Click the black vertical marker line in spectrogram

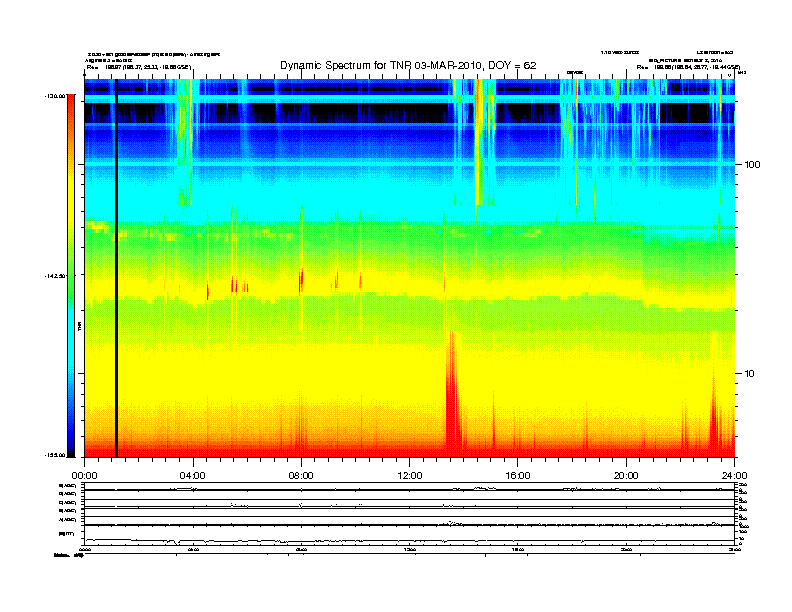point(116,268)
